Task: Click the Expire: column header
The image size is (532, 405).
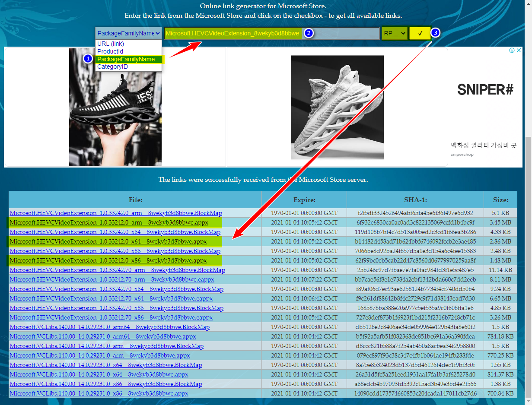Action: click(304, 200)
